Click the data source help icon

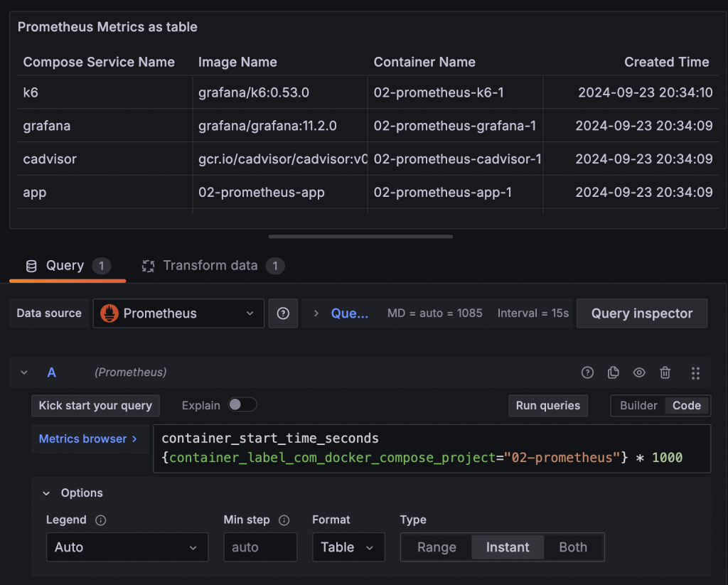point(283,313)
